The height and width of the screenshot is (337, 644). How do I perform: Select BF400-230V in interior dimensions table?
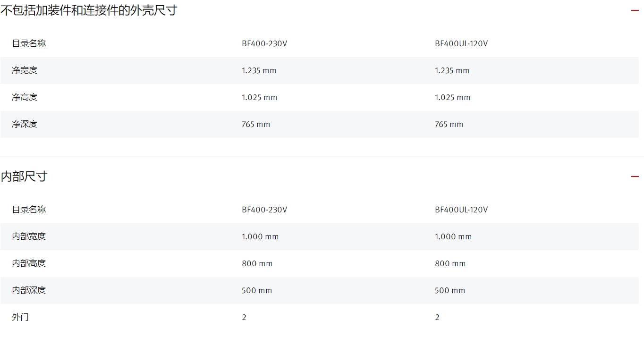(x=264, y=210)
